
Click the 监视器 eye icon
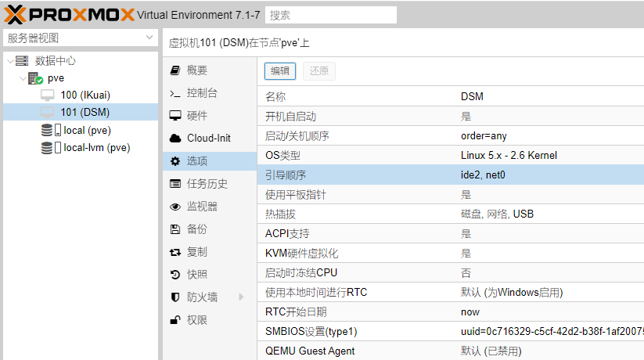(x=175, y=207)
